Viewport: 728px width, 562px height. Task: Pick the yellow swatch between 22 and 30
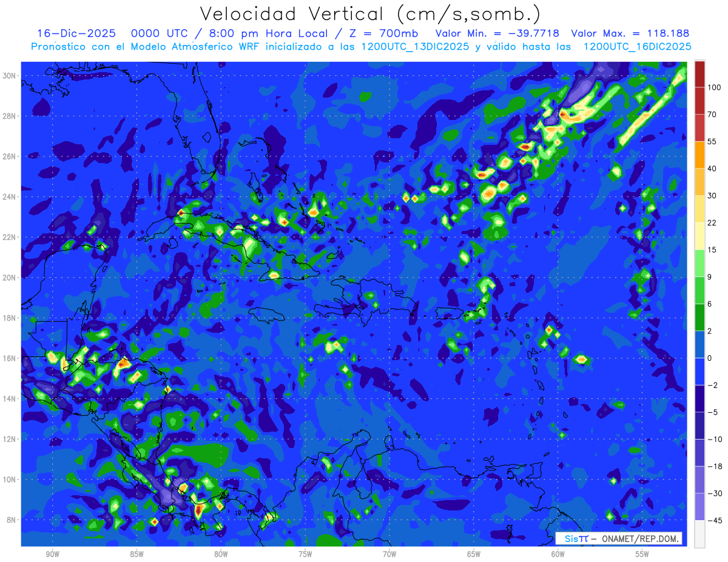click(699, 209)
